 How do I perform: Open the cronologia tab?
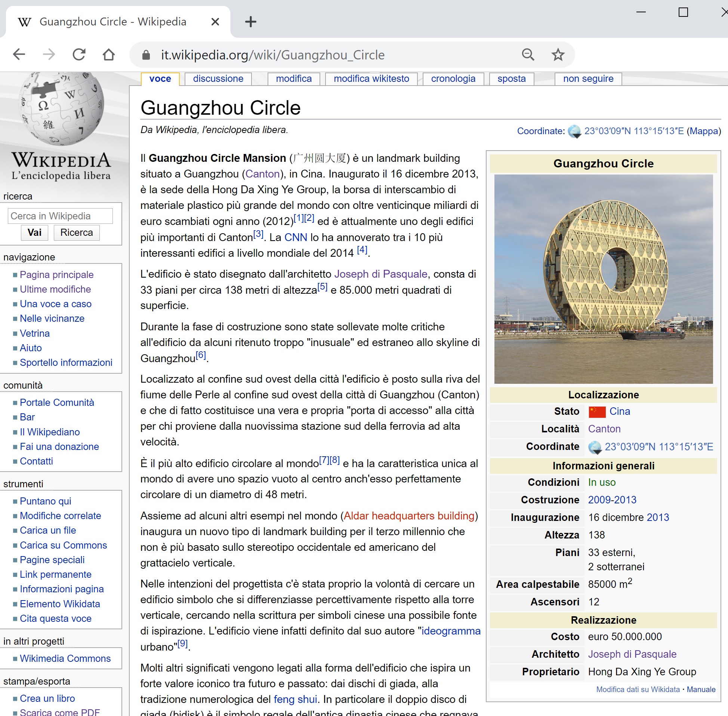point(453,79)
